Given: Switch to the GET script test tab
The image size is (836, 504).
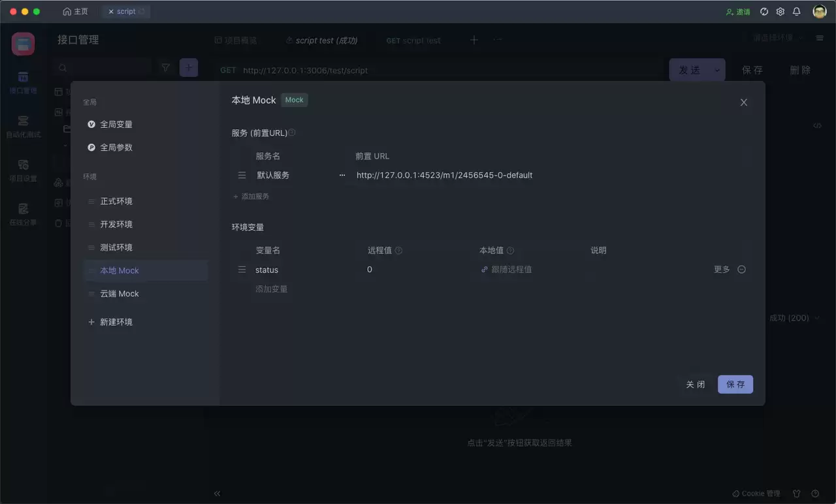Looking at the screenshot, I should [413, 40].
